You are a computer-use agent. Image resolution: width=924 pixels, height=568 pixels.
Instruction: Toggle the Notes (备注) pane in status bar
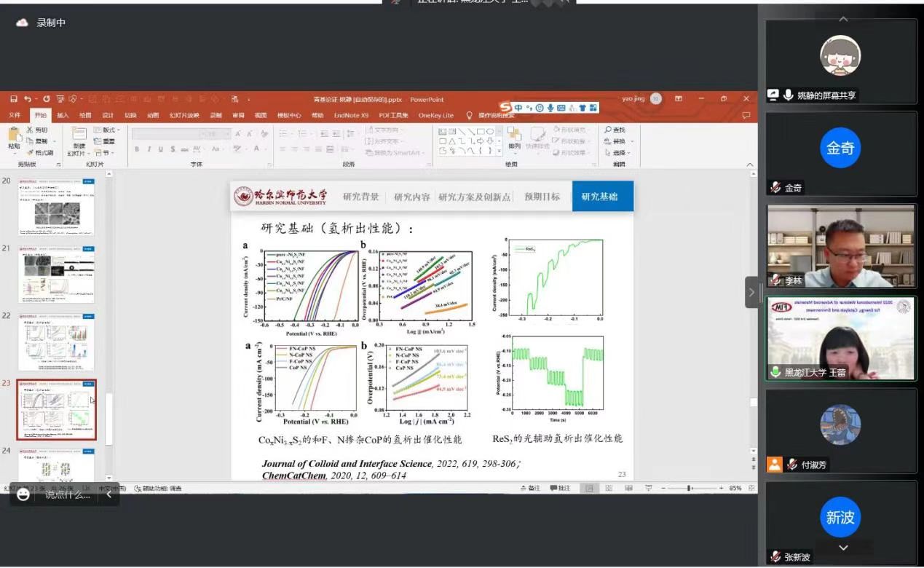(x=530, y=488)
